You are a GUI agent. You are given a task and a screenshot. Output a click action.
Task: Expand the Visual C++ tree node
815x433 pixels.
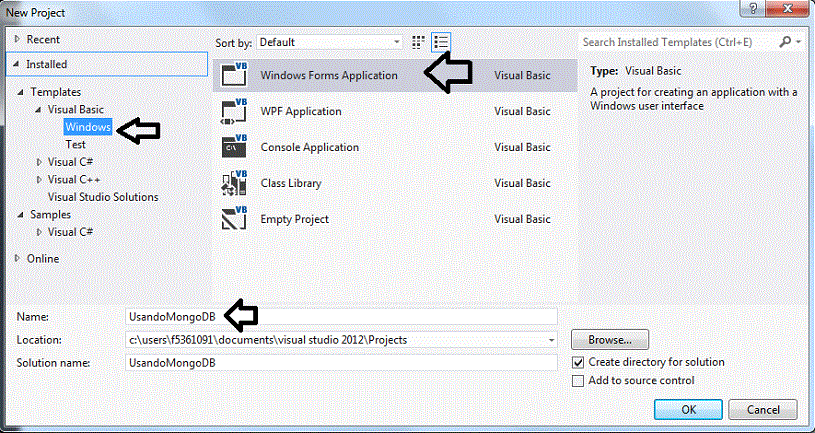[39, 180]
